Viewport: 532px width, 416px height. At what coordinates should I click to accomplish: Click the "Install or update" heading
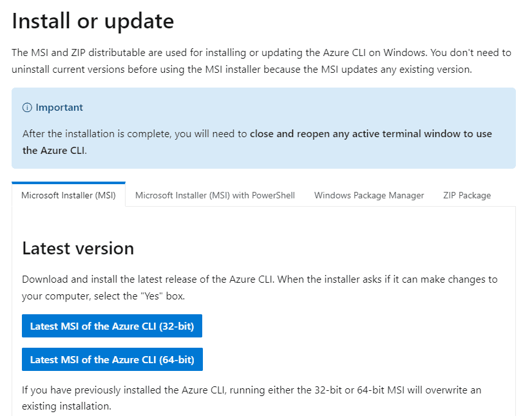click(93, 21)
